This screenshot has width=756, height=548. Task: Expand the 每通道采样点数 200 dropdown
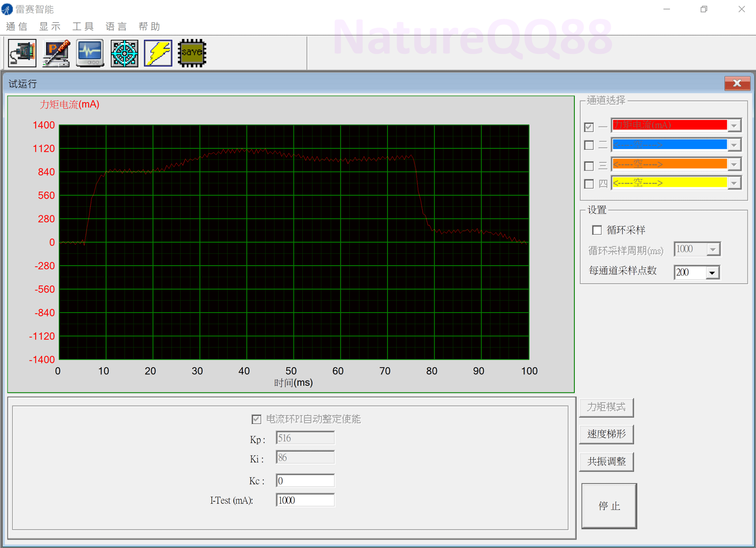click(x=712, y=273)
